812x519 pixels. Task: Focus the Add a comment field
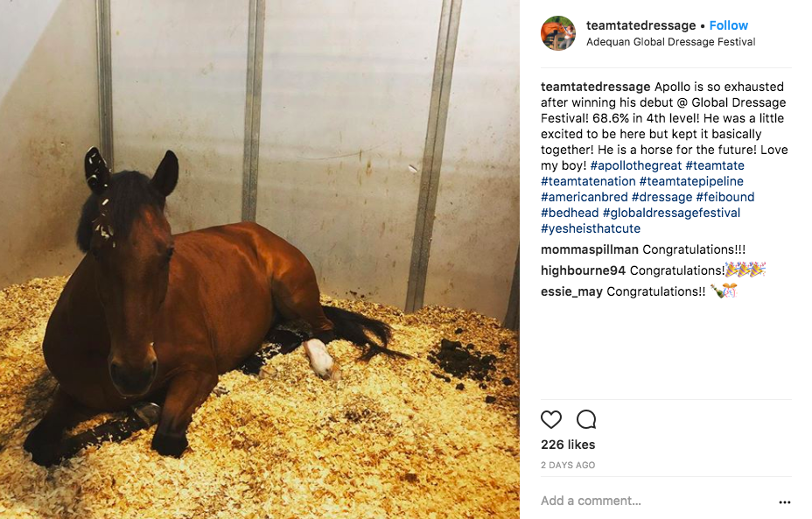pyautogui.click(x=655, y=501)
